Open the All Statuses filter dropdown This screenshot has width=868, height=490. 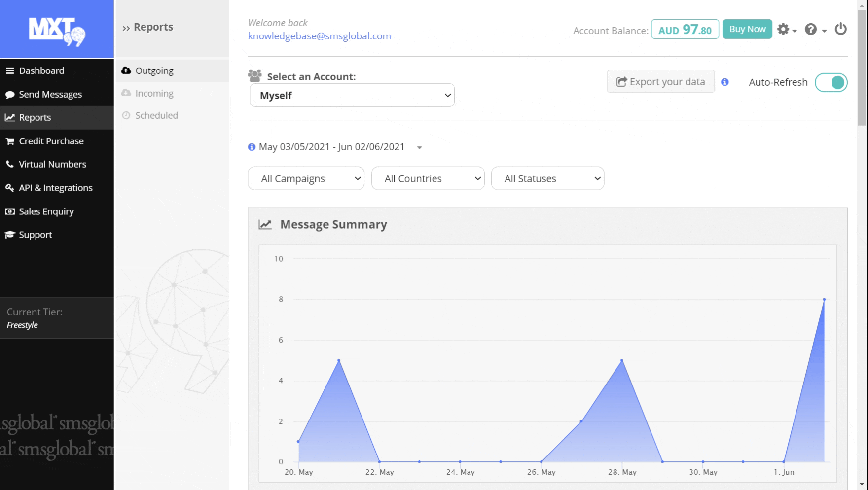click(x=547, y=178)
